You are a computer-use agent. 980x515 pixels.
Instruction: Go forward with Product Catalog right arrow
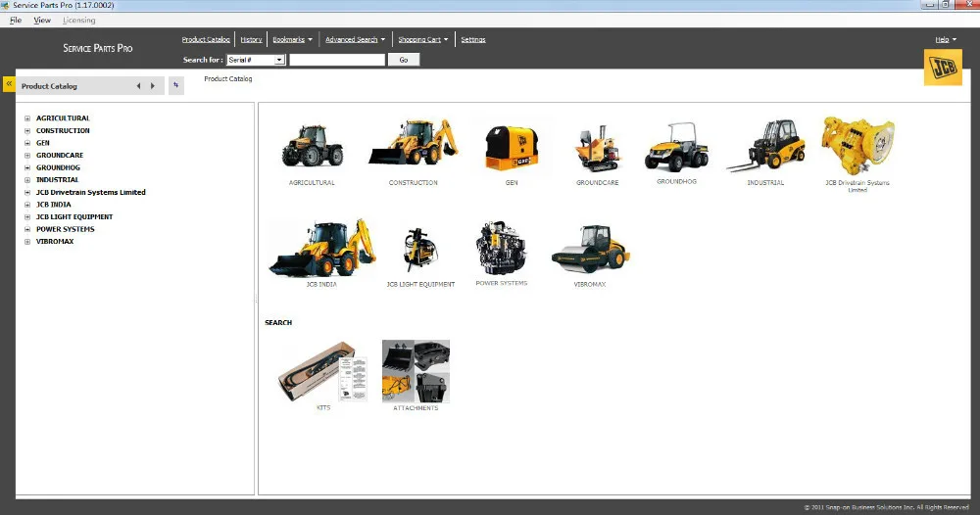point(153,86)
